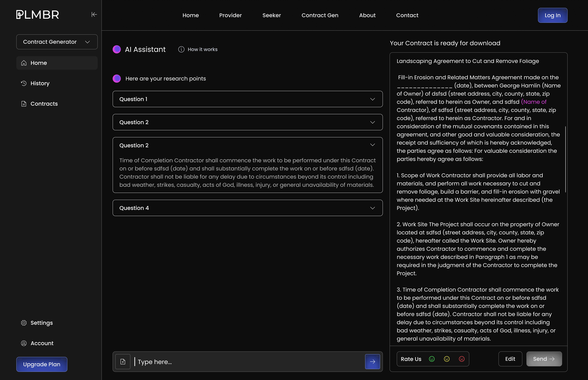
Task: Click the contract preview scrollbar
Action: 565,159
